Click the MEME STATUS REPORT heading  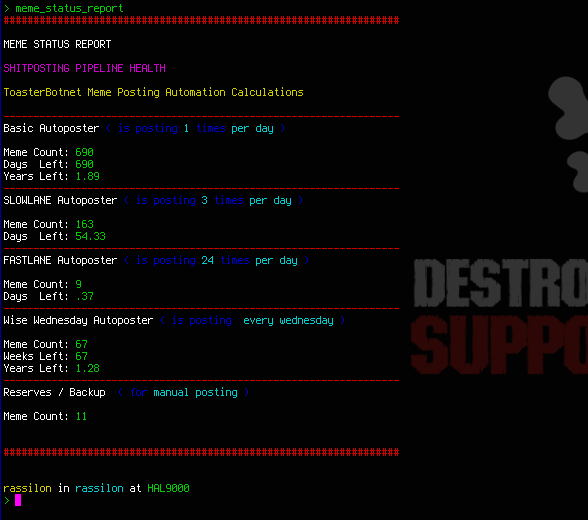57,44
